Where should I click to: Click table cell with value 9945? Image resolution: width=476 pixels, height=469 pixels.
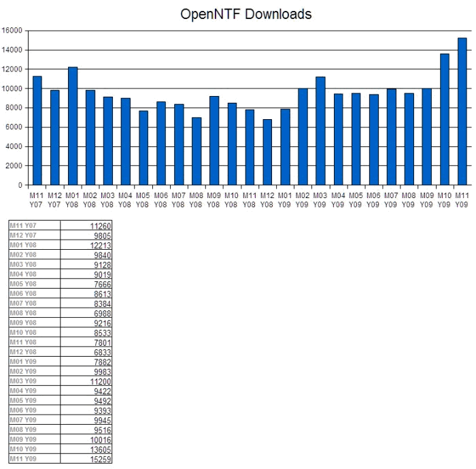pyautogui.click(x=86, y=420)
